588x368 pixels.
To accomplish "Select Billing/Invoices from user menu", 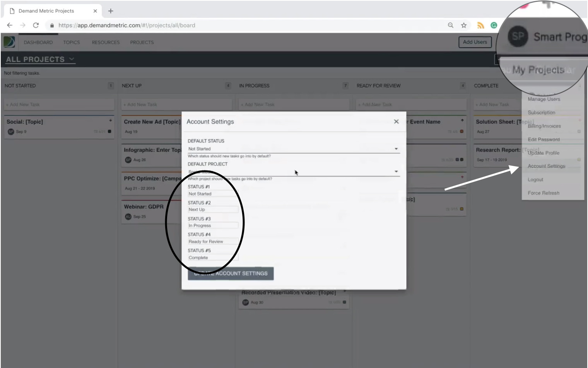I will [544, 126].
